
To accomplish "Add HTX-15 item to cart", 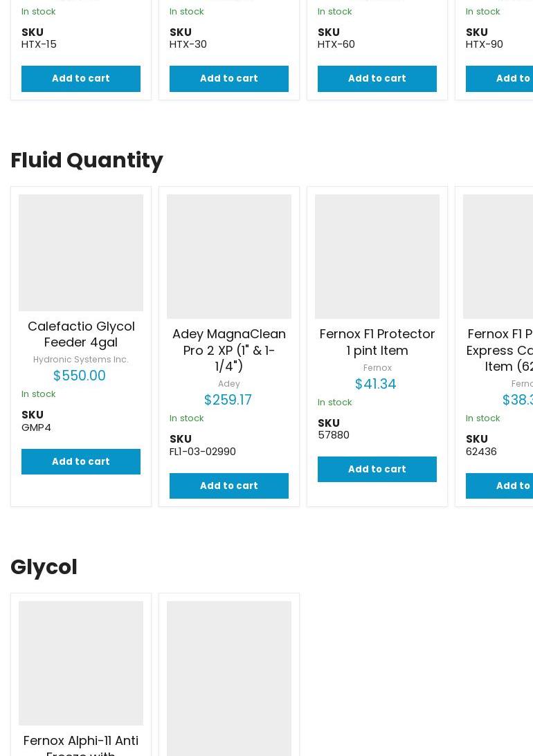I will pos(81,78).
